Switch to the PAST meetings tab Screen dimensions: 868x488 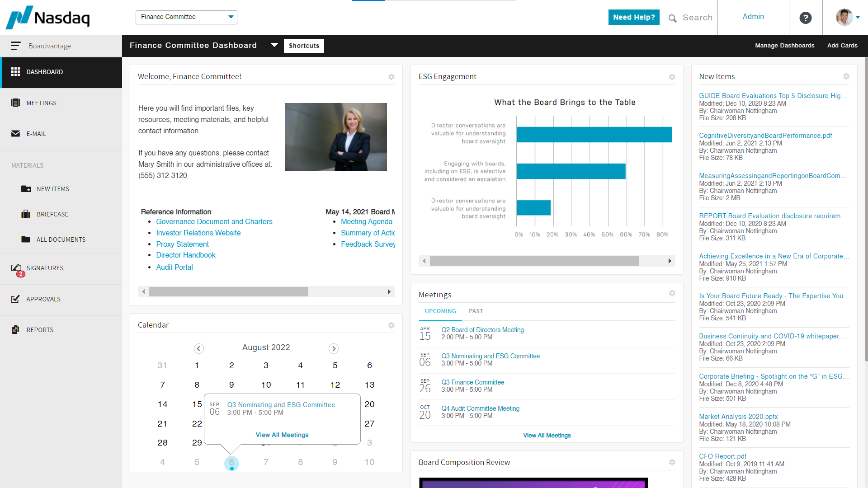[x=476, y=311]
